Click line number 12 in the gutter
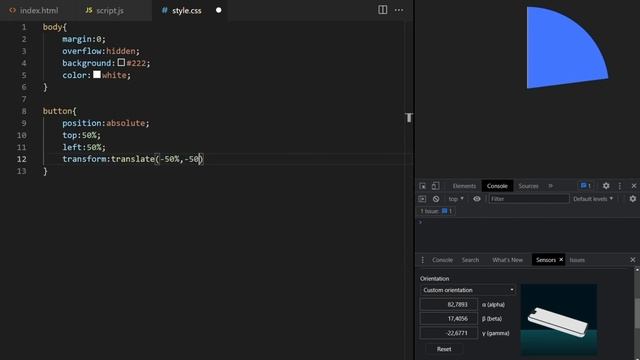This screenshot has width=640, height=360. tap(22, 159)
